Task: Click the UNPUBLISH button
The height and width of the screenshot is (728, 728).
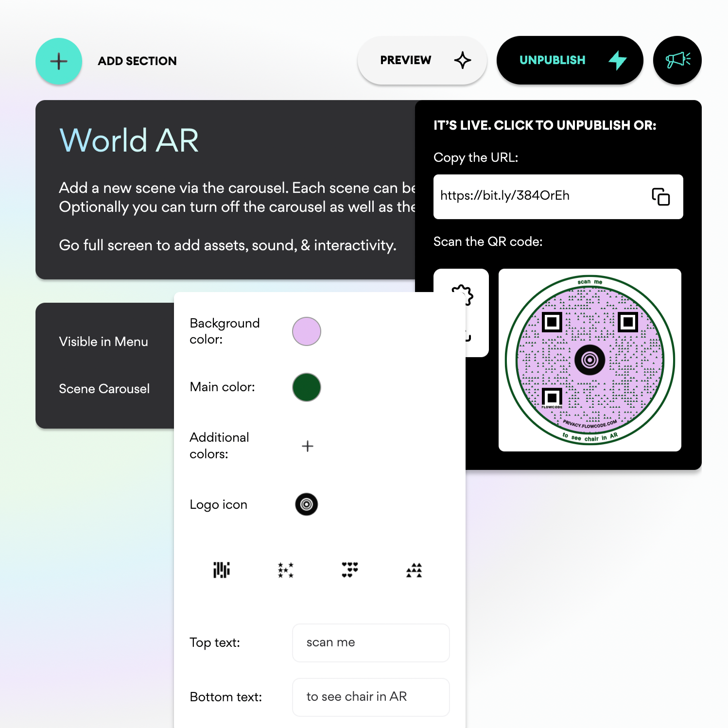Action: pyautogui.click(x=570, y=60)
